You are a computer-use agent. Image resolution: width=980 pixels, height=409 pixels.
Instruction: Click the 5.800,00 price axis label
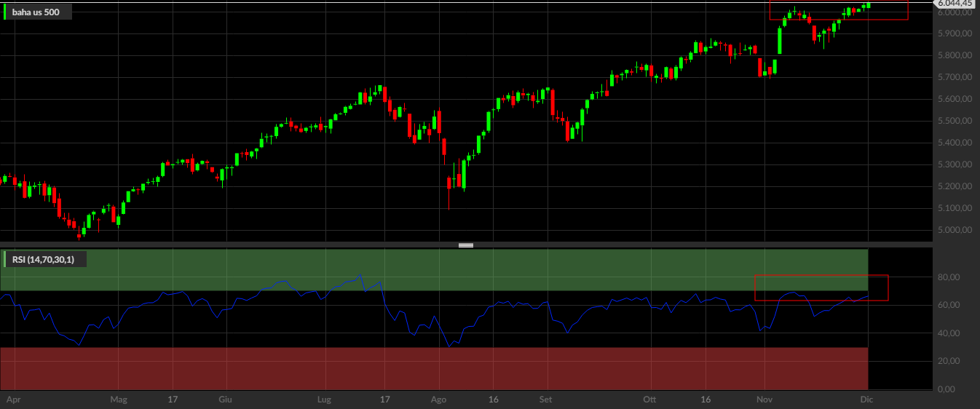(x=954, y=55)
